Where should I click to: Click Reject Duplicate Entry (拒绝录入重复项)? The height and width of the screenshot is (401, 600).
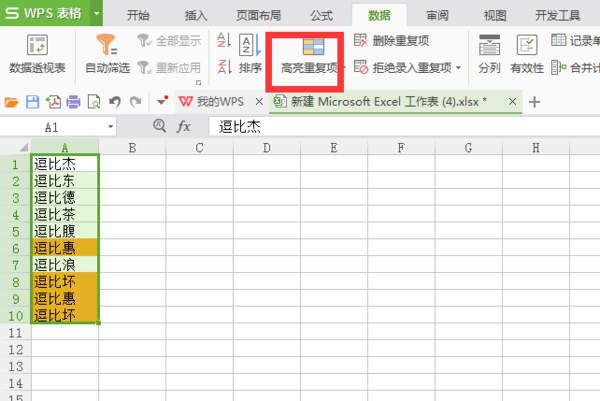coord(403,68)
